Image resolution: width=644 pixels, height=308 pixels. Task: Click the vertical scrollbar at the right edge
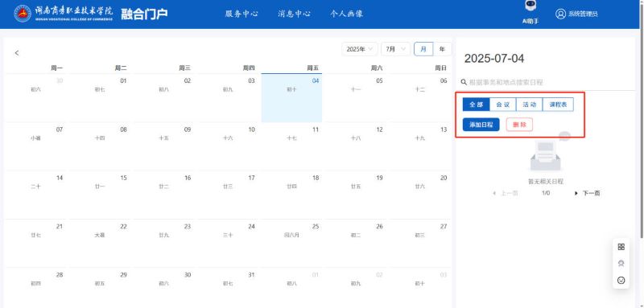point(642,119)
